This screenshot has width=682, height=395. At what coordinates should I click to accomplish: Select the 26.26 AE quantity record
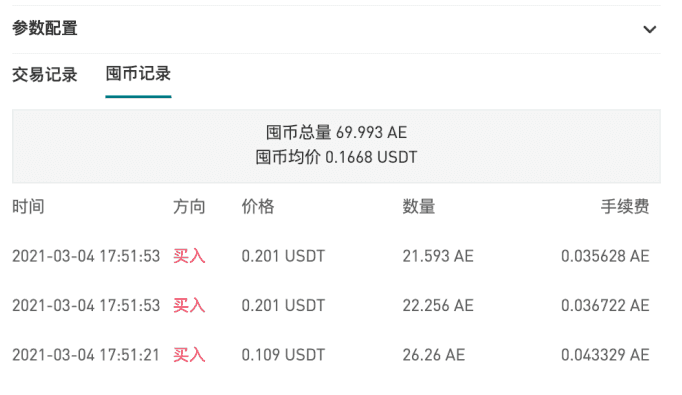[x=434, y=355]
